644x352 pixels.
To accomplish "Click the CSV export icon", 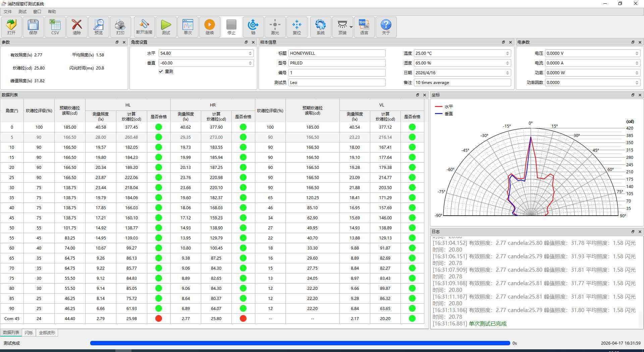I will click(x=55, y=27).
